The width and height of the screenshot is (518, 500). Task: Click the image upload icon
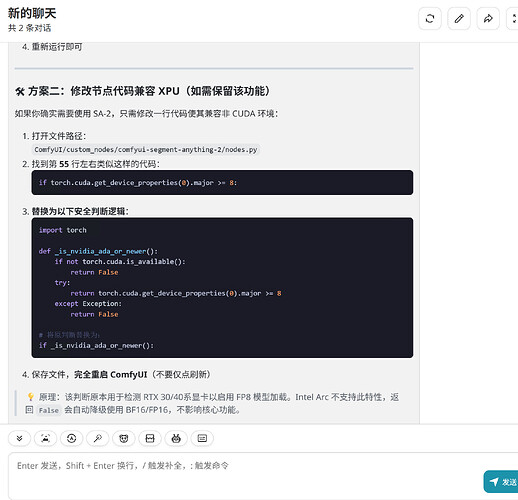pos(45,438)
